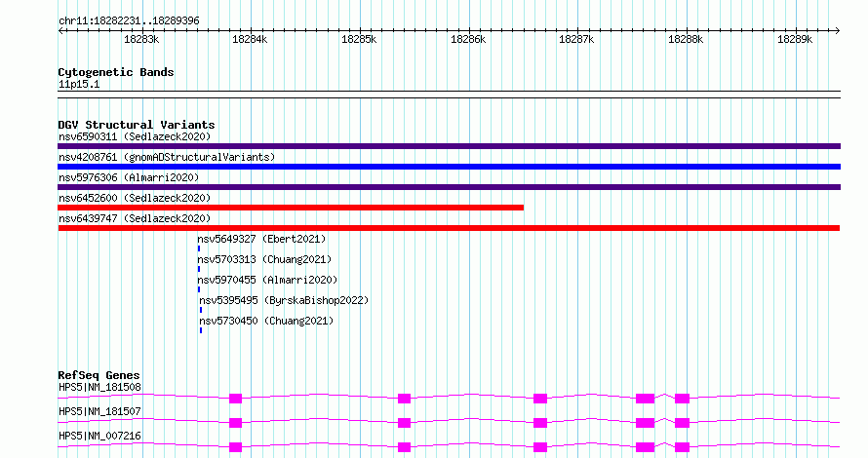This screenshot has height=458, width=868.
Task: Select the nsv5395495 (ByrskaBishop2022) label
Action: coord(284,300)
